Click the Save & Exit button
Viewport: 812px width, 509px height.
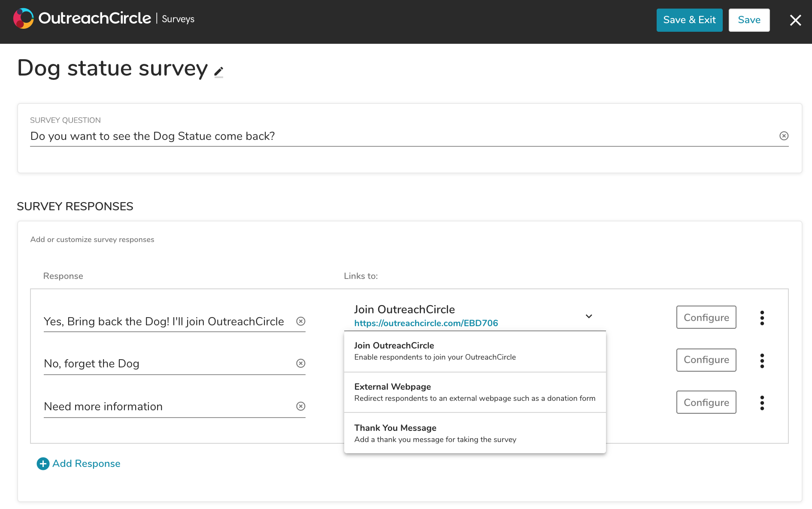pyautogui.click(x=689, y=20)
